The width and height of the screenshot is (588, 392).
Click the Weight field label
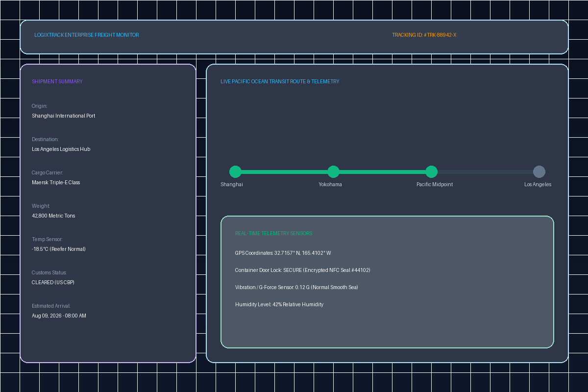pos(41,206)
